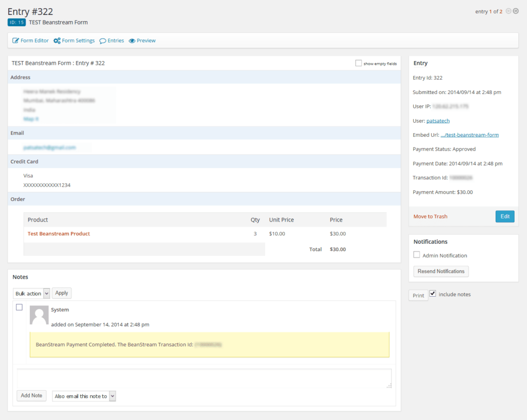Click the Form Editor pencil icon

pyautogui.click(x=16, y=40)
